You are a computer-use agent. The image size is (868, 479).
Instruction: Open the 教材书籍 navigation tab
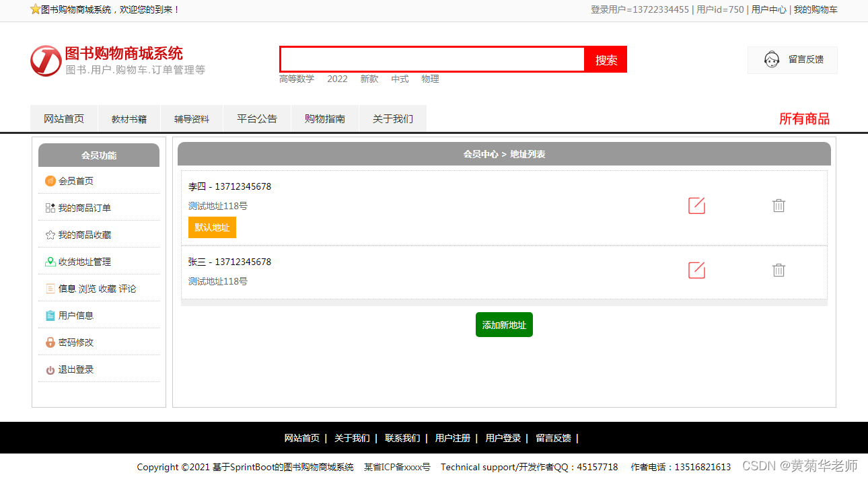point(129,119)
